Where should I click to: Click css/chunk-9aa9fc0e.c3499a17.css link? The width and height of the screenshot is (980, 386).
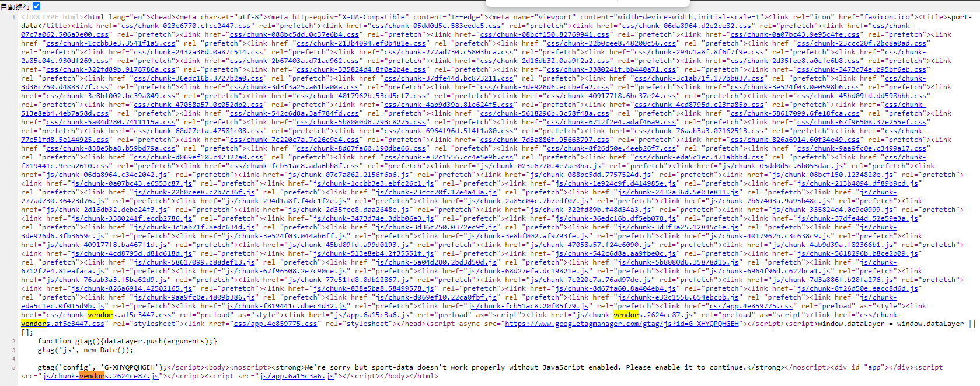862,148
